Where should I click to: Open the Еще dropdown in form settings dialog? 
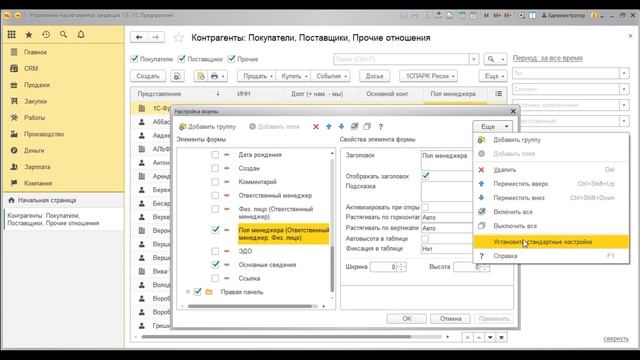(493, 127)
